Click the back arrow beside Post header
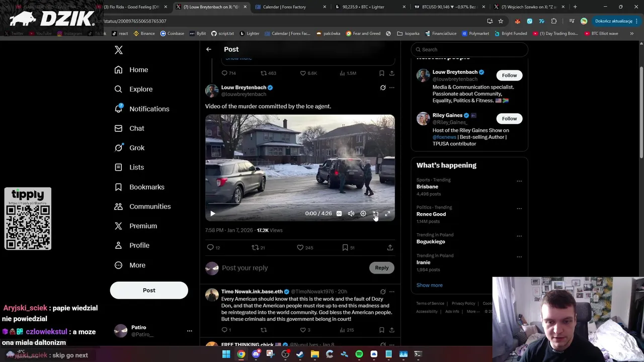The width and height of the screenshot is (644, 362). [x=209, y=49]
